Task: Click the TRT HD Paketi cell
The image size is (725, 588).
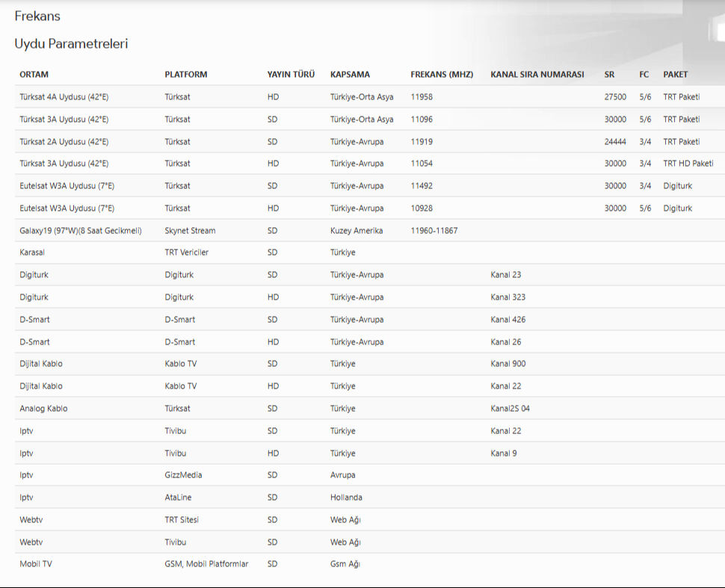Action: (688, 164)
